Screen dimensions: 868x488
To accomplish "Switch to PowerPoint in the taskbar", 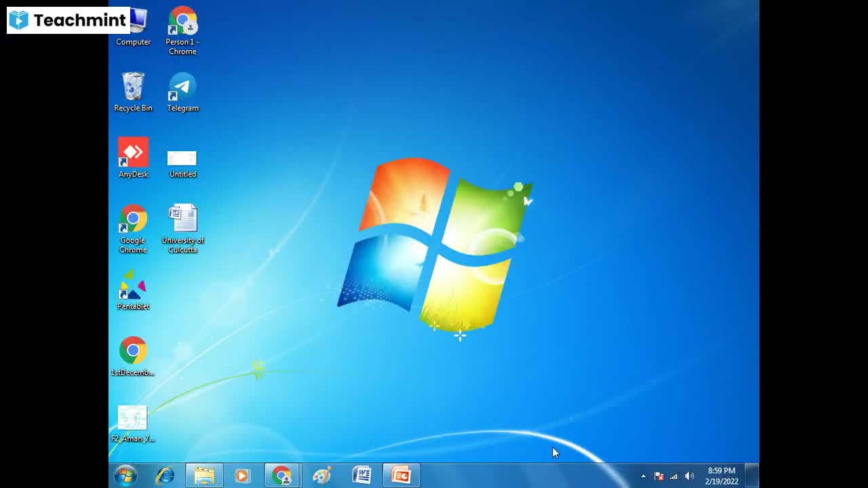I will click(401, 476).
